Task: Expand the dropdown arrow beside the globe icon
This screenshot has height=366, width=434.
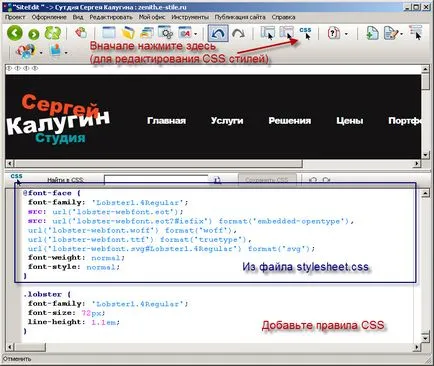Action: click(x=41, y=53)
